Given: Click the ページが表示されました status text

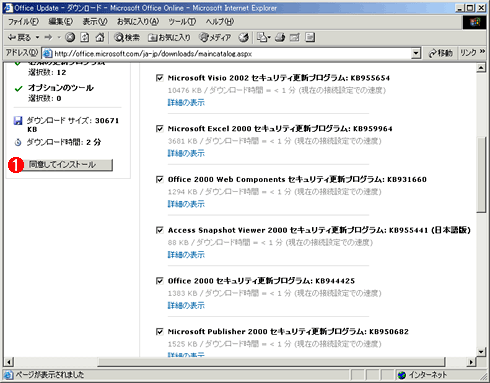Looking at the screenshot, I should pos(50,375).
